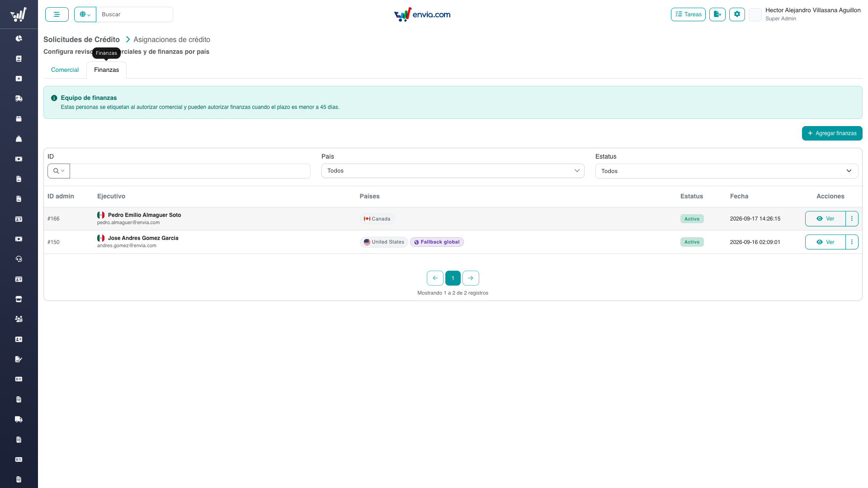Open three-dot actions menu for Pedro Almaguer
Viewport: 868px width, 488px height.
[x=852, y=219]
